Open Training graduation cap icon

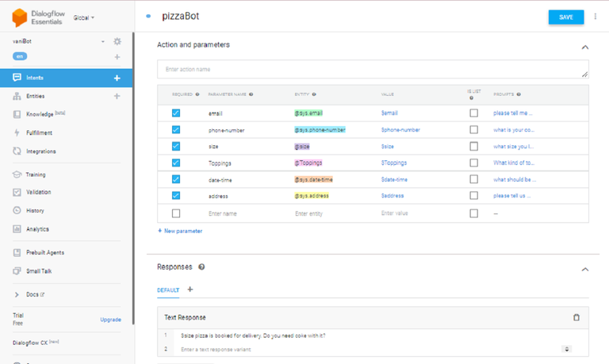[17, 174]
